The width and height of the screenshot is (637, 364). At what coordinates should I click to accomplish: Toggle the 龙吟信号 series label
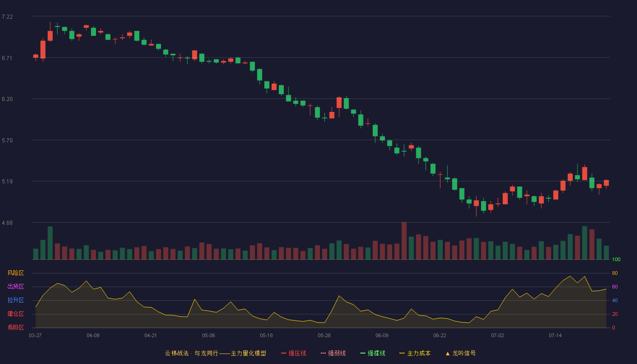[464, 353]
